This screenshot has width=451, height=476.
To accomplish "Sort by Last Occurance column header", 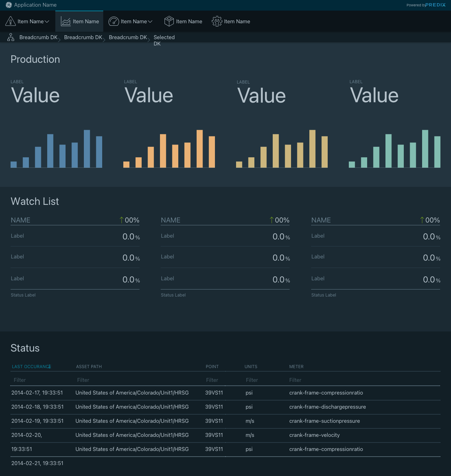I will pyautogui.click(x=31, y=367).
